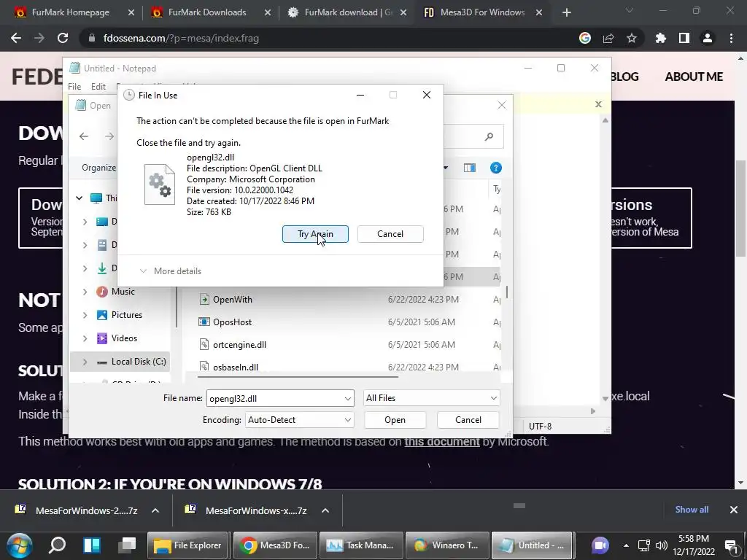Open the All Files type dropdown
This screenshot has width=747, height=560.
(x=431, y=398)
